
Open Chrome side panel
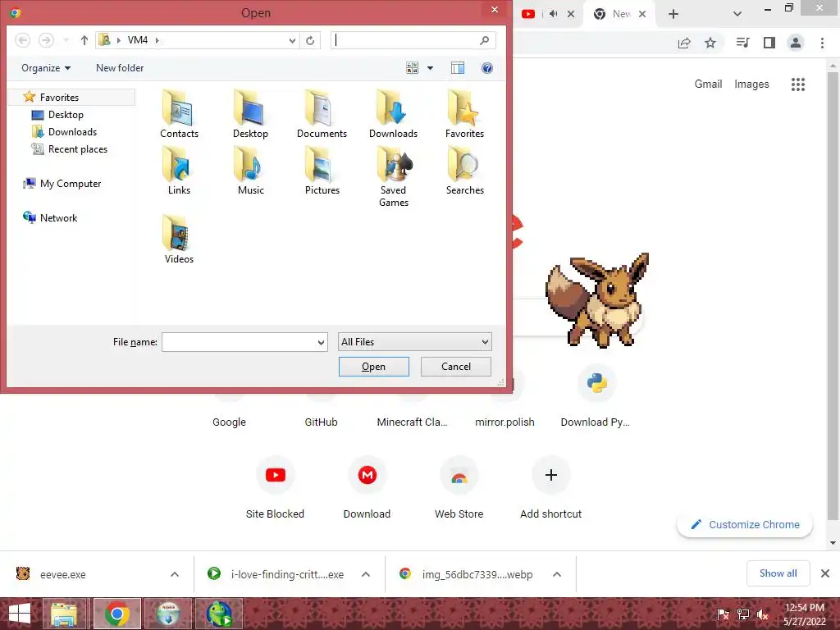coord(769,43)
